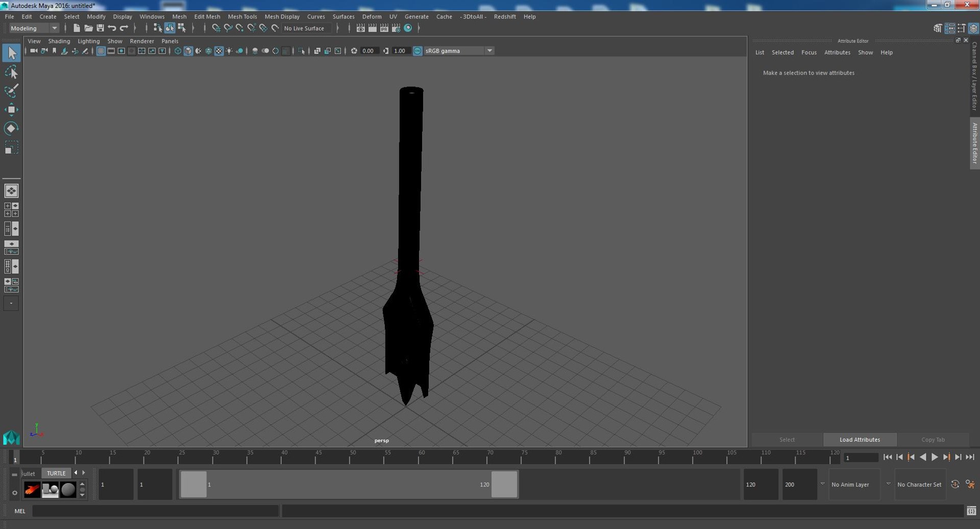Redo the last action

124,28
